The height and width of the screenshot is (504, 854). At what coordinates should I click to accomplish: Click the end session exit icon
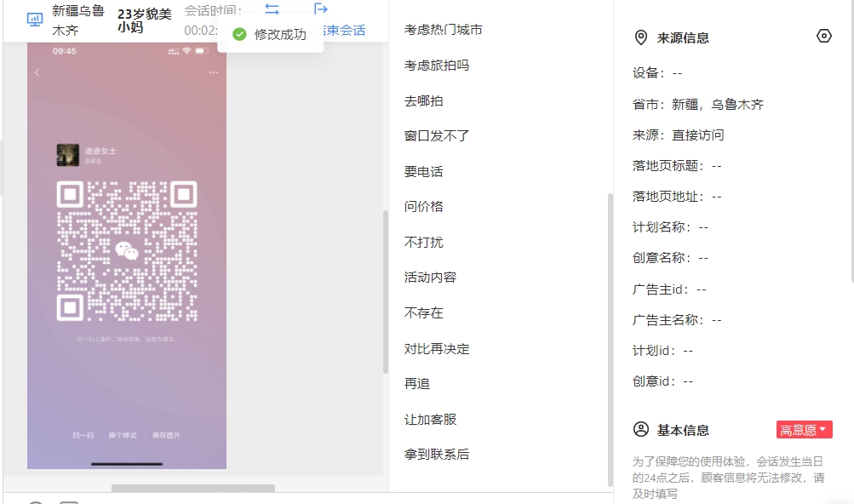point(321,9)
